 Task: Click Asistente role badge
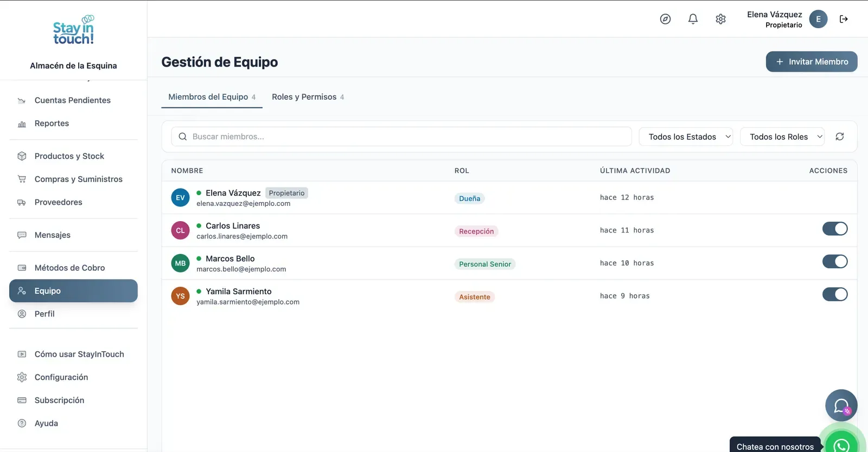point(475,297)
